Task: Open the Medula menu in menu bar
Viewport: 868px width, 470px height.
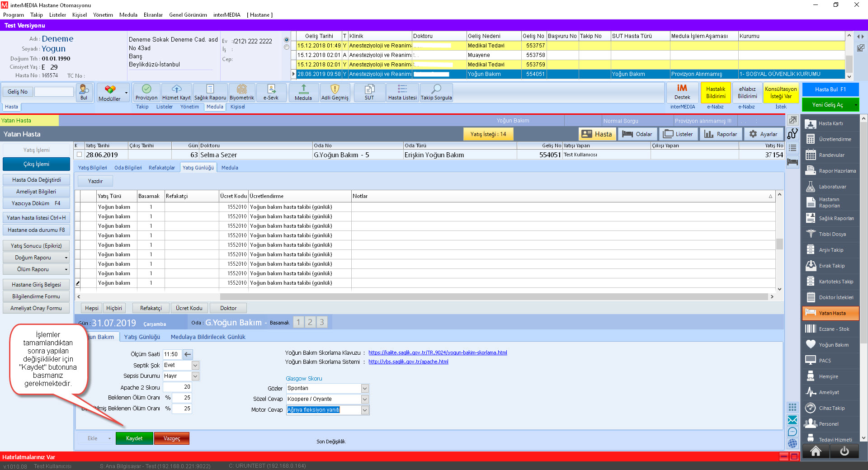Action: [128, 15]
